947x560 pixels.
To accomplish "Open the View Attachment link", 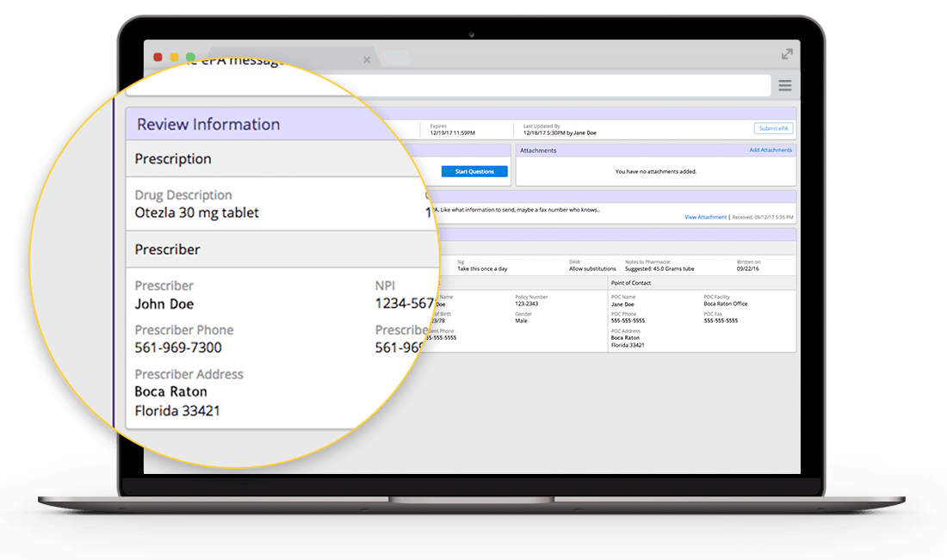I will 705,217.
